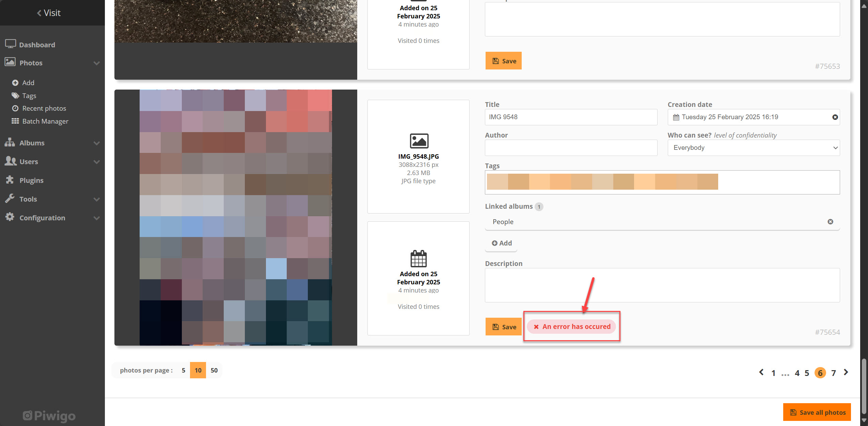Open the Dashboard via its monitor icon
Image resolution: width=868 pixels, height=426 pixels.
[11, 44]
